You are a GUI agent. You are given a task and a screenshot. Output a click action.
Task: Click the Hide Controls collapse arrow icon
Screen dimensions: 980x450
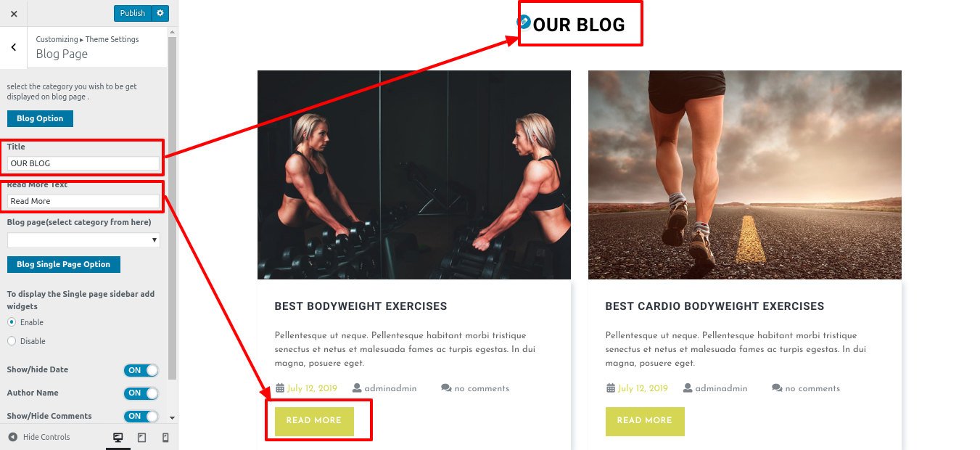(12, 437)
